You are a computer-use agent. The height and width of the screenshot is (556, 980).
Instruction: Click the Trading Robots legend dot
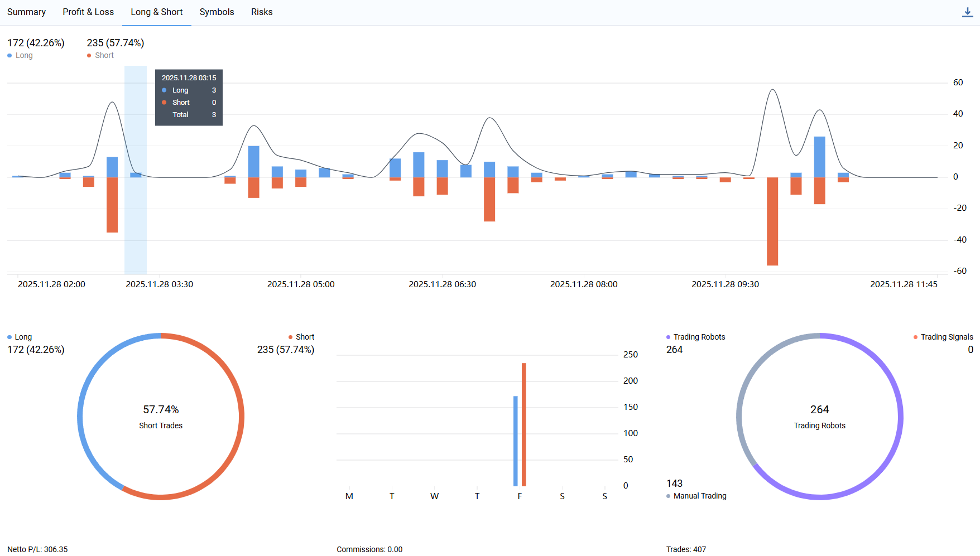pos(669,337)
